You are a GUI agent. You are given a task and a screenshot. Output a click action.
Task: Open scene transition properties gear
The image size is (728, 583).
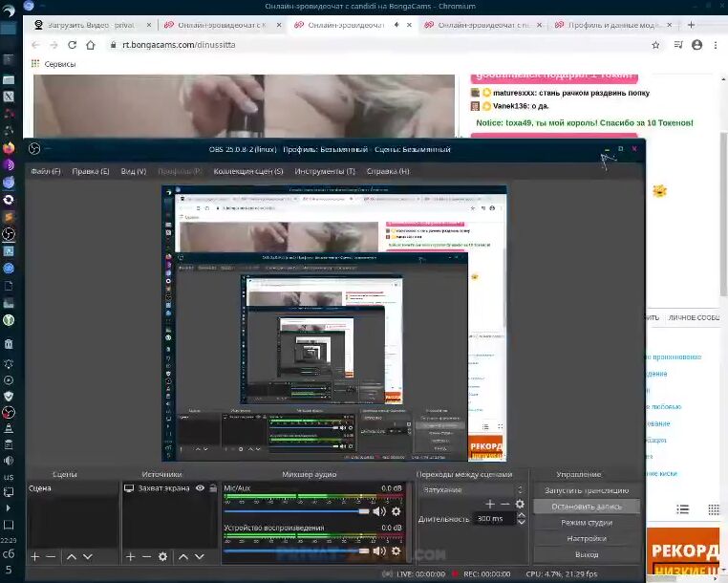pyautogui.click(x=520, y=504)
